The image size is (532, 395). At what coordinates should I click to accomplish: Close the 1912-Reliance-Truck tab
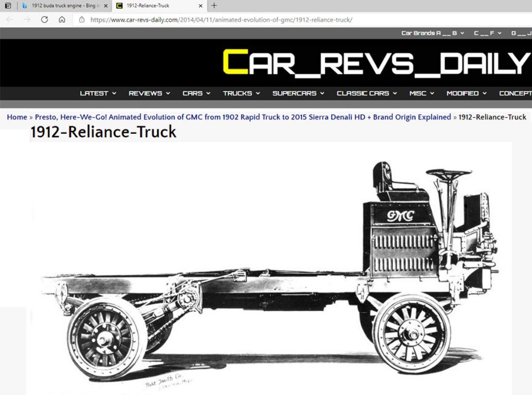click(201, 6)
